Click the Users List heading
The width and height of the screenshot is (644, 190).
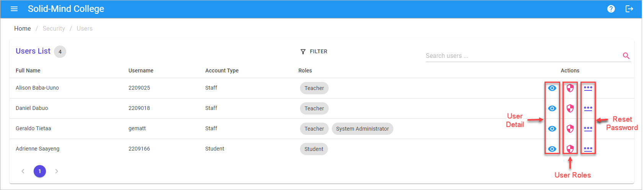33,51
